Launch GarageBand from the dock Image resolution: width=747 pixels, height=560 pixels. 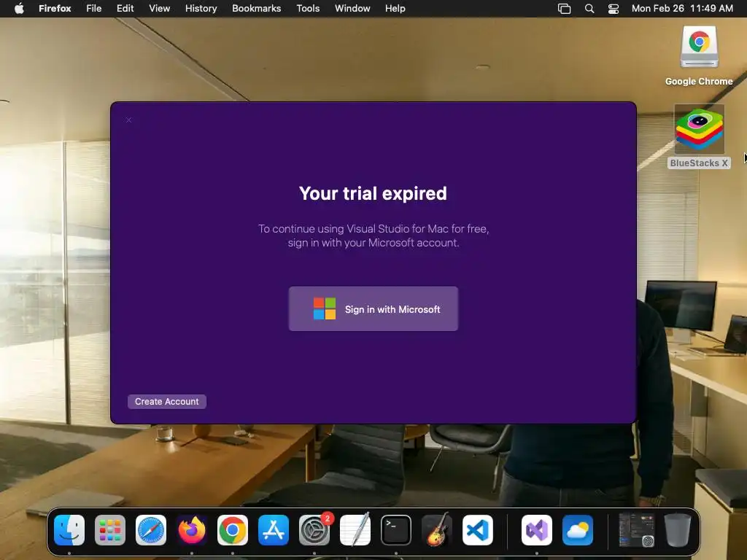point(437,530)
